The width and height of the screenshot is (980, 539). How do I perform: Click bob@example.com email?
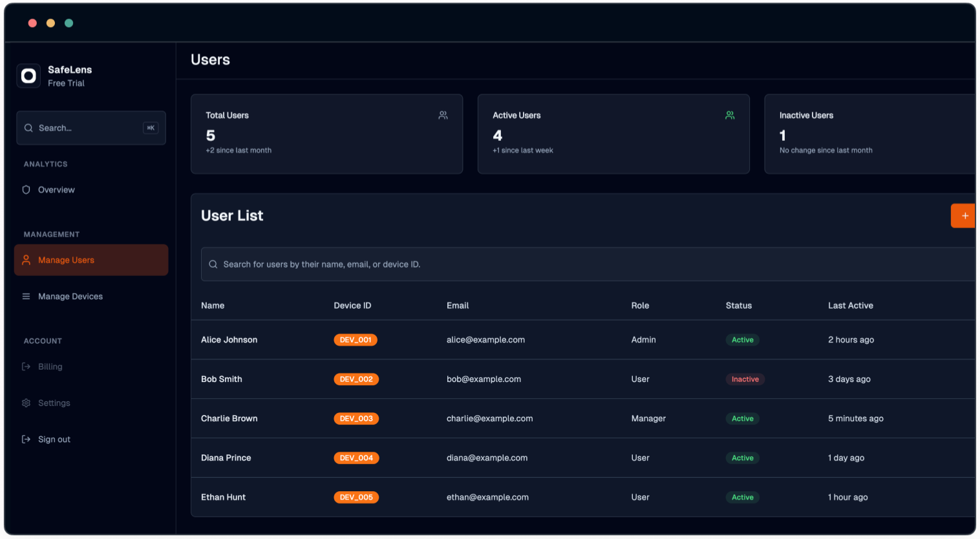tap(484, 379)
